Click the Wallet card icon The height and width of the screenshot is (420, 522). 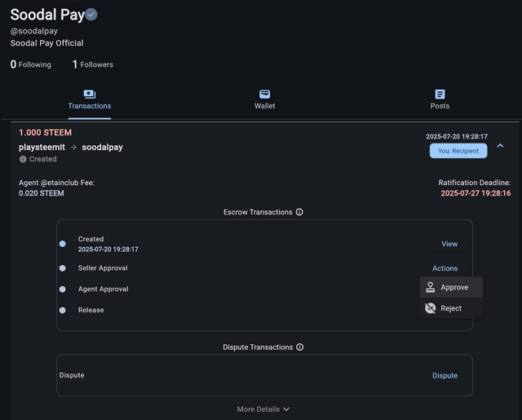pyautogui.click(x=264, y=94)
